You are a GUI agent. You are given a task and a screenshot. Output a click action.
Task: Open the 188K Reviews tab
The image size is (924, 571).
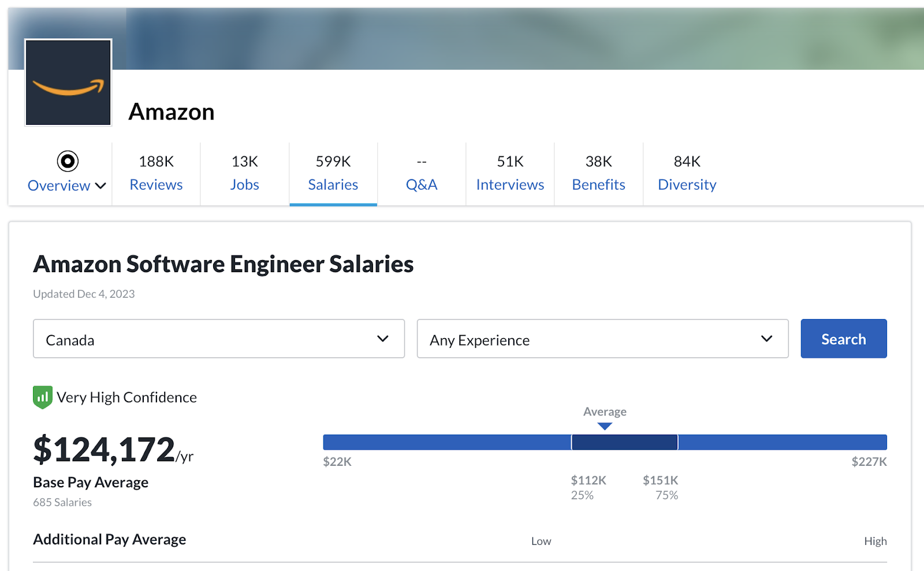pos(156,173)
